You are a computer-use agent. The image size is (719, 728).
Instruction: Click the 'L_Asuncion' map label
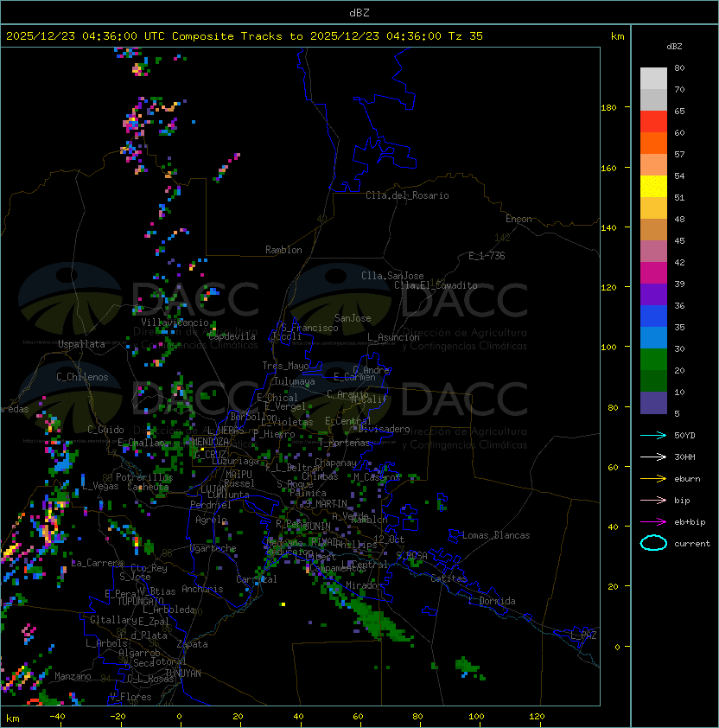[x=393, y=337]
